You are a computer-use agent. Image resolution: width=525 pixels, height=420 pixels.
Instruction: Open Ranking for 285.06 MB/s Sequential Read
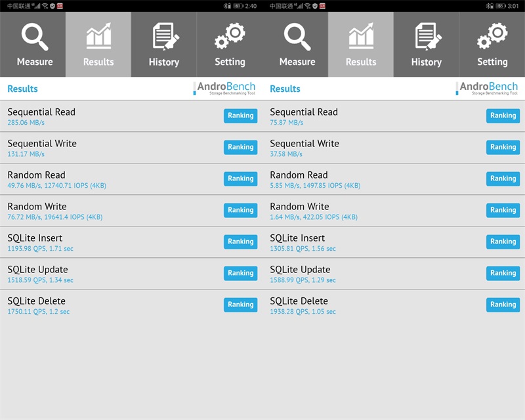[x=240, y=115]
